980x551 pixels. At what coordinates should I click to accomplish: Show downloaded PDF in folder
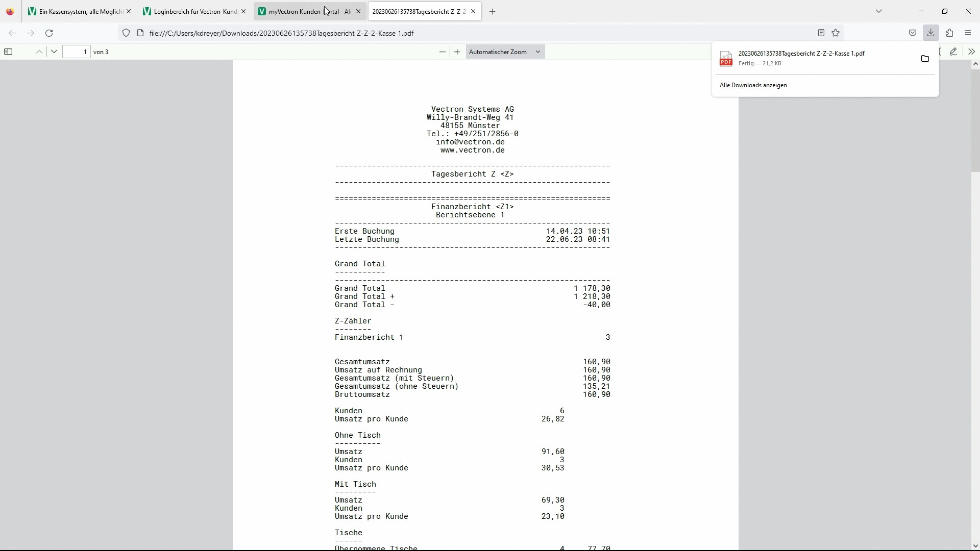[x=925, y=59]
